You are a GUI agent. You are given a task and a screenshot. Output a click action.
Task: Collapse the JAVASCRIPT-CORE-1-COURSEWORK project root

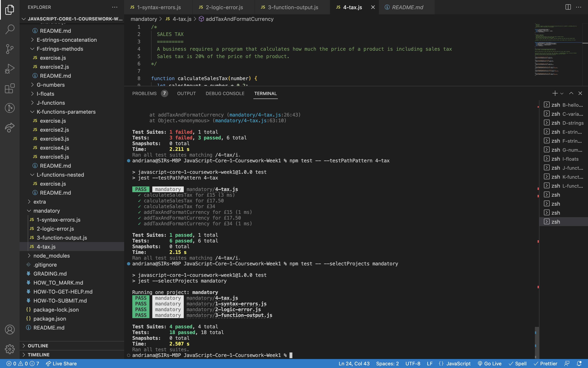click(x=72, y=19)
